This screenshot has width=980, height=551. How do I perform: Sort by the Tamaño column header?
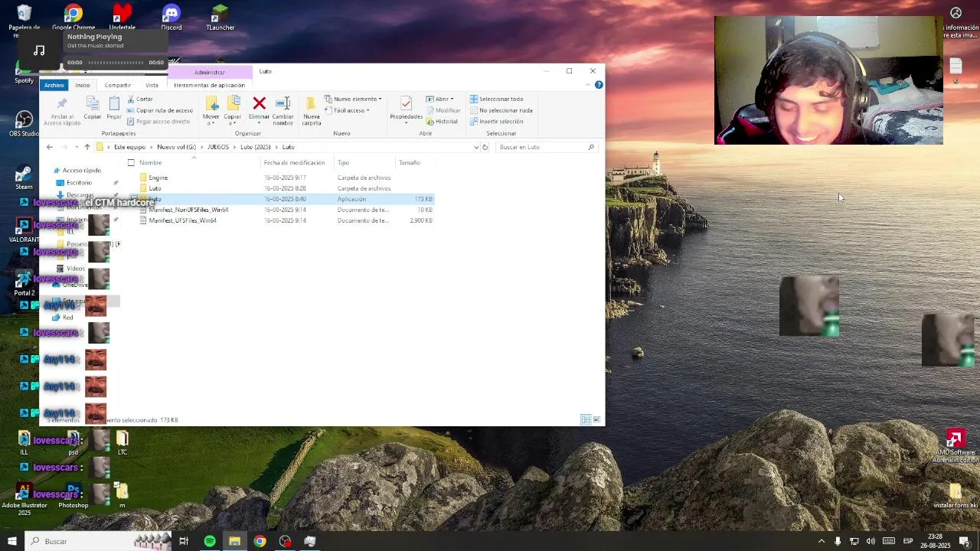[x=415, y=162]
